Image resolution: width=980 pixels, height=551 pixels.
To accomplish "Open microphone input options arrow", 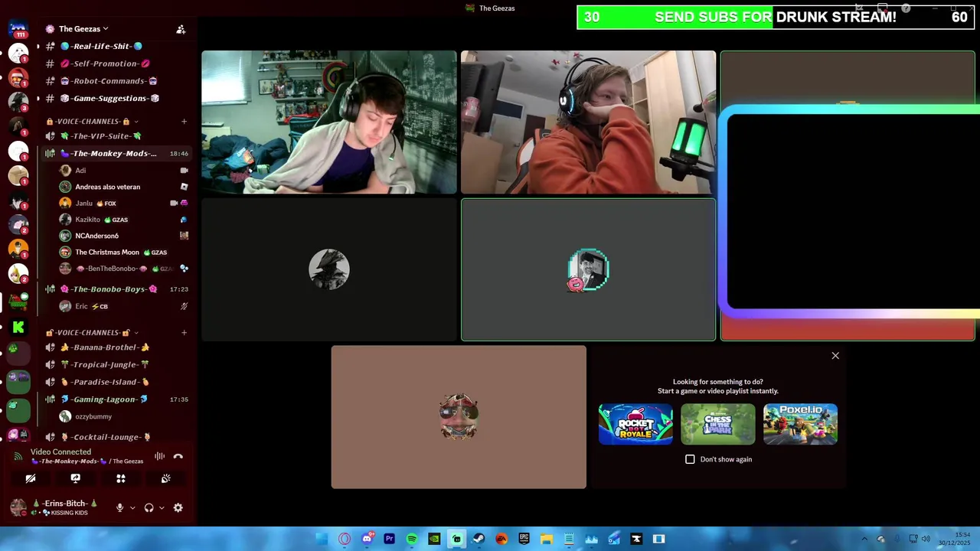I will (132, 507).
